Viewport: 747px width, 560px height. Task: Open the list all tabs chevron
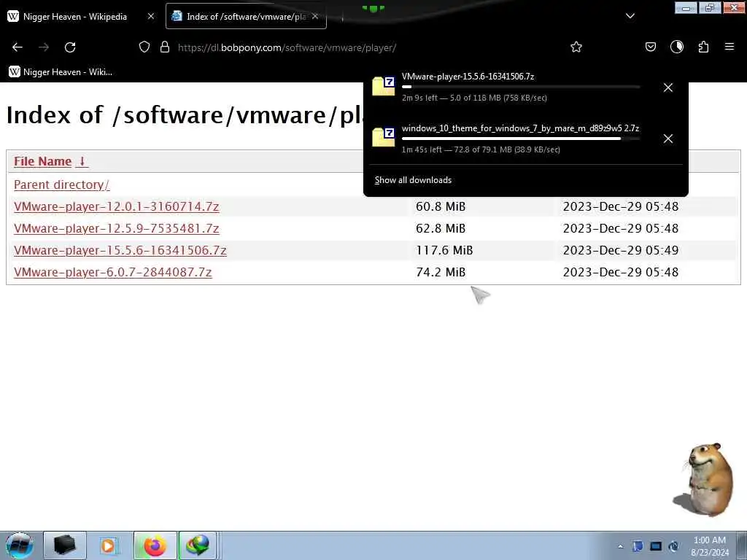[x=630, y=16]
